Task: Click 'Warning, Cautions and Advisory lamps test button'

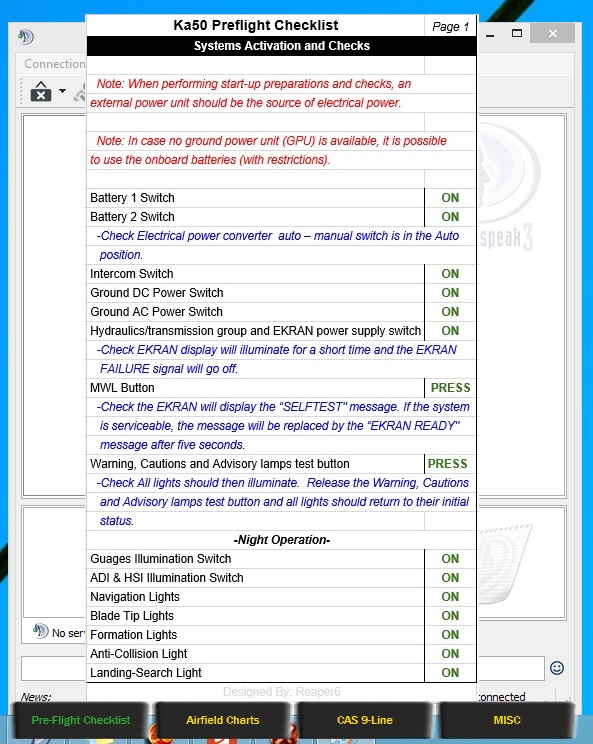Action: (220, 464)
